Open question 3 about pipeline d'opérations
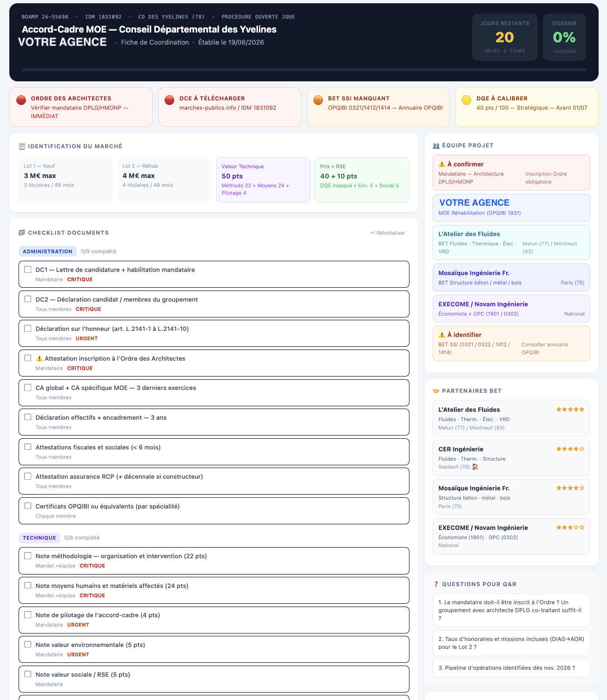 [511, 668]
